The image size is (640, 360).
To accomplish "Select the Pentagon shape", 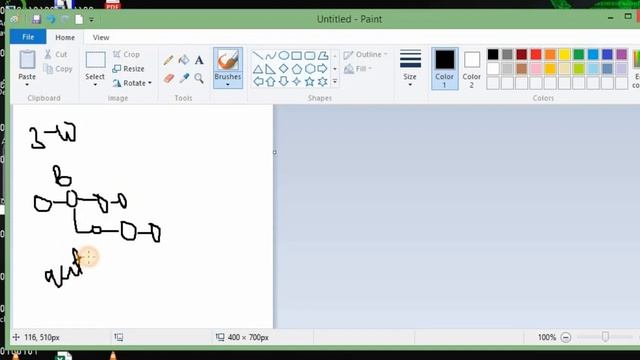I will point(296,69).
